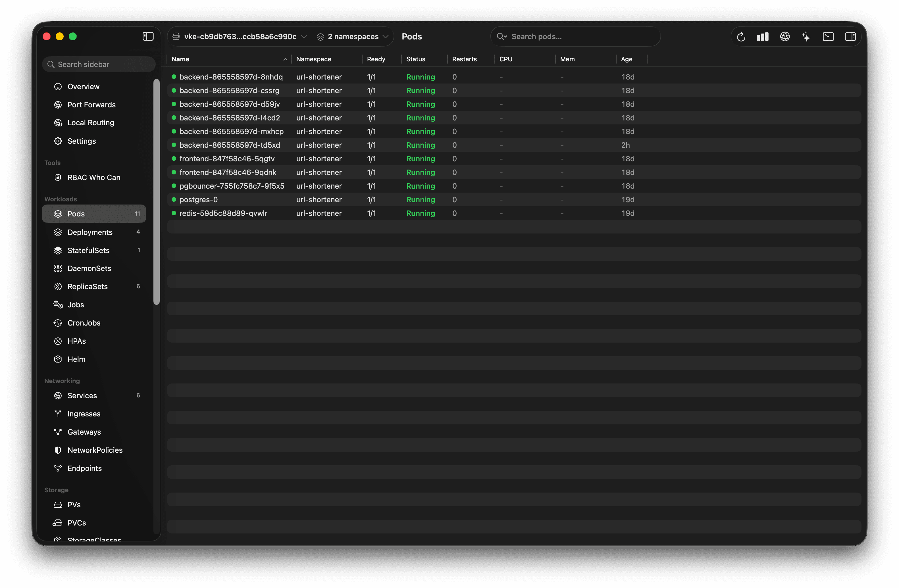This screenshot has width=899, height=588.
Task: Open the cluster context dropdown vke-cb9db763
Action: pyautogui.click(x=240, y=36)
